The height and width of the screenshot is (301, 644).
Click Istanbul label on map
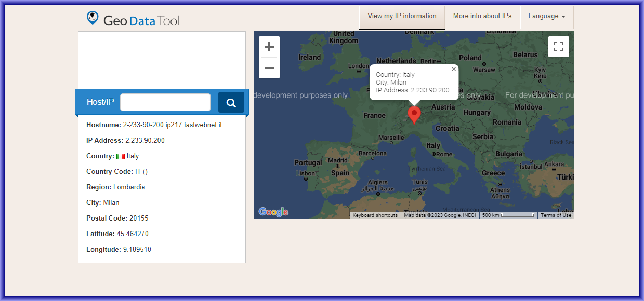click(531, 167)
